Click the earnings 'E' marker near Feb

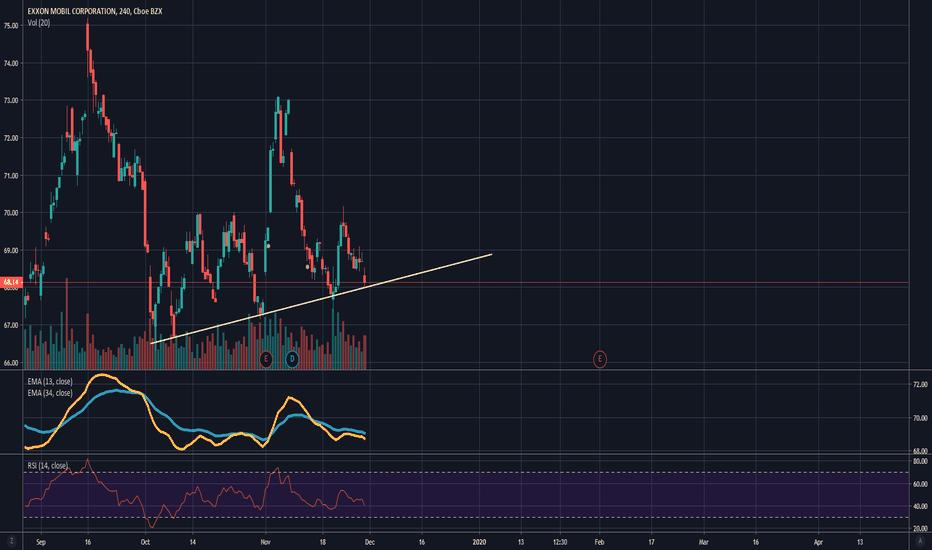[600, 359]
